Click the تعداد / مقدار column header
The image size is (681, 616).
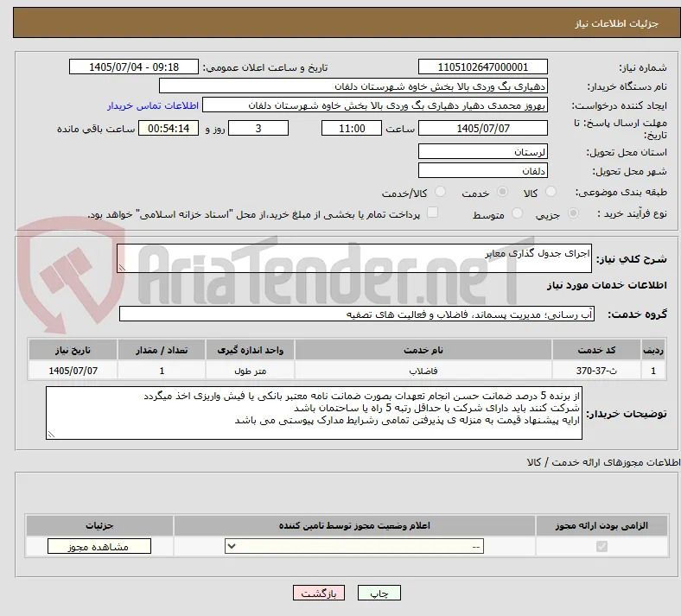(x=161, y=349)
